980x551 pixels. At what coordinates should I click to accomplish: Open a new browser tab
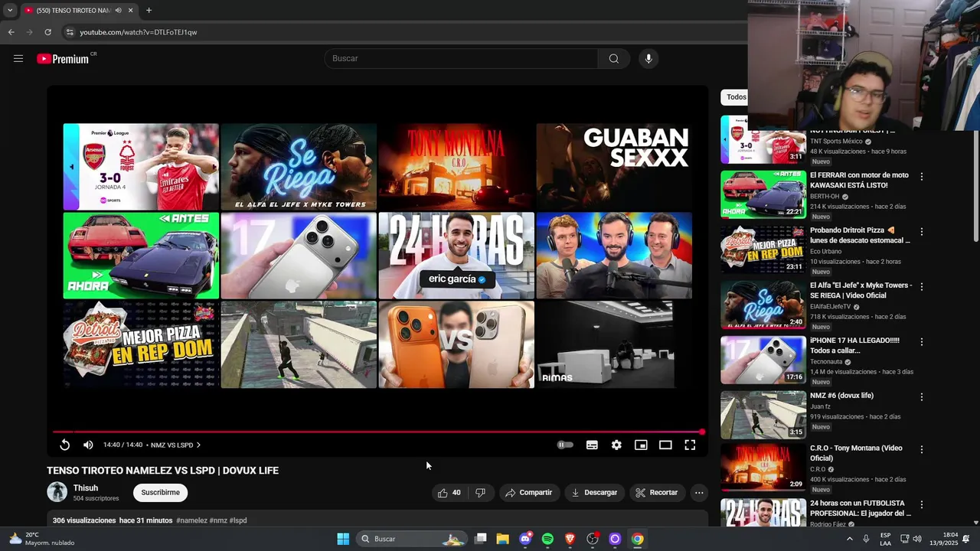[x=149, y=11]
